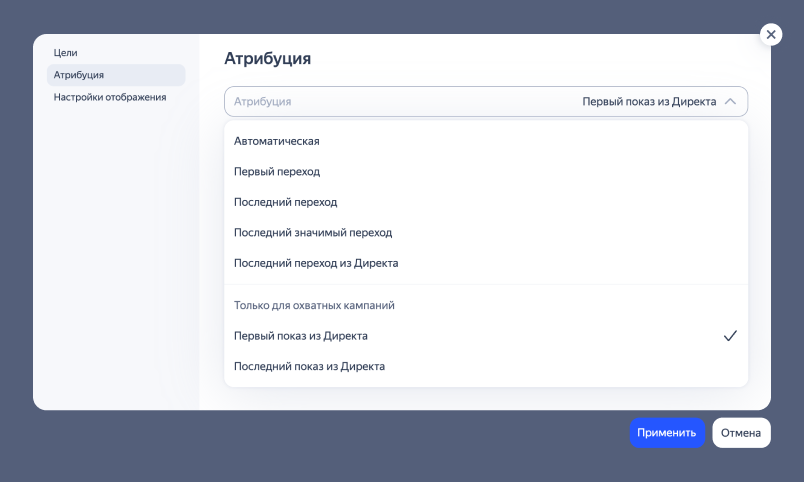Choose Последний показ из Директа
This screenshot has height=482, width=804.
pos(309,367)
